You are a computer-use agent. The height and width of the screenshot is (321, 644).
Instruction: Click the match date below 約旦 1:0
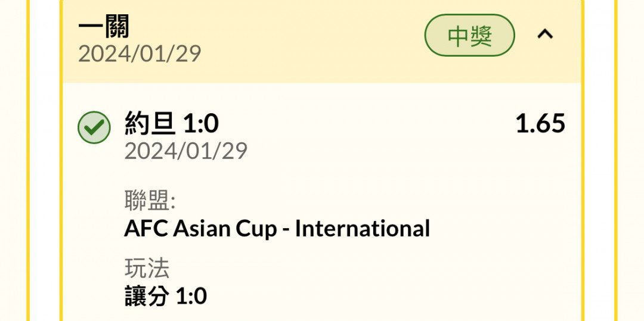(186, 151)
